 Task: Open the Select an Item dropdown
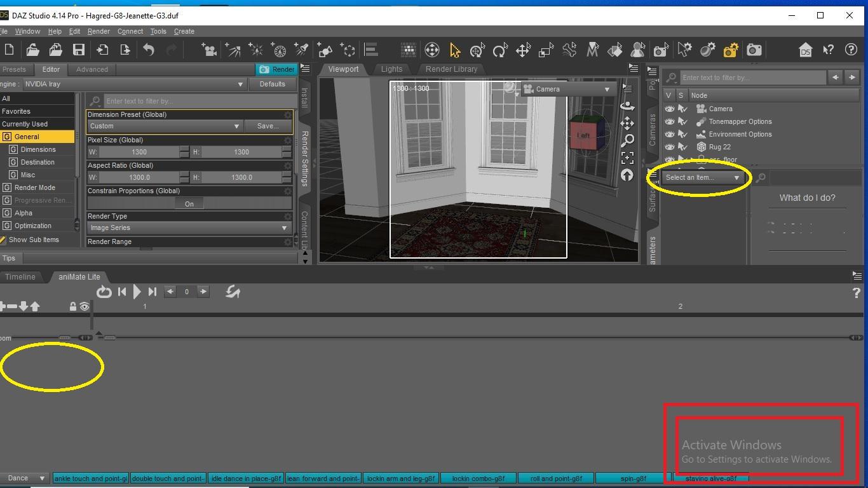(703, 177)
